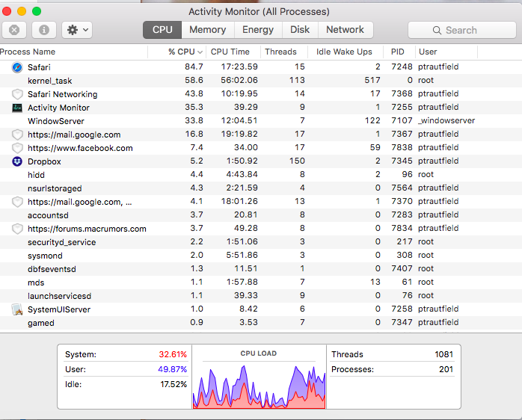Toggle % CPU sort order arrow

200,52
